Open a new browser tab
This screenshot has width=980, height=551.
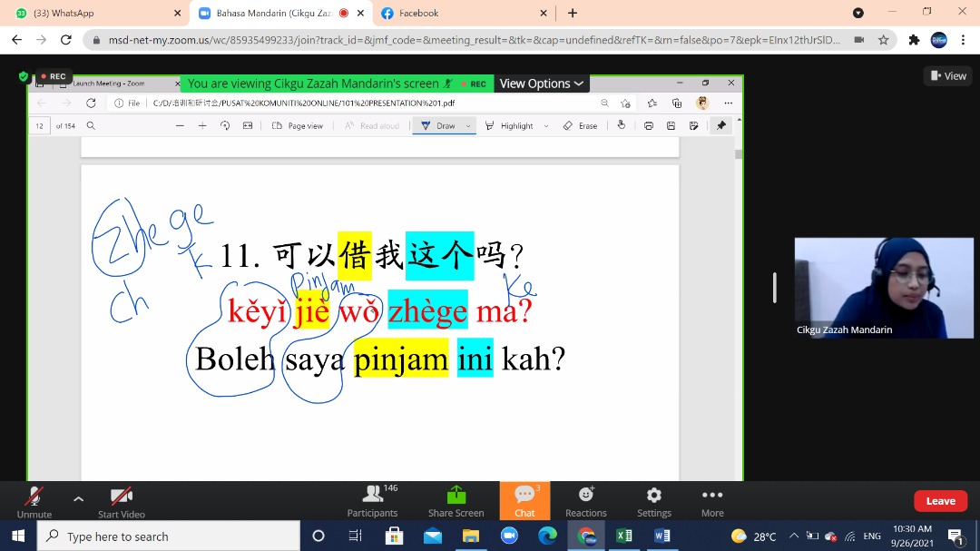point(573,14)
